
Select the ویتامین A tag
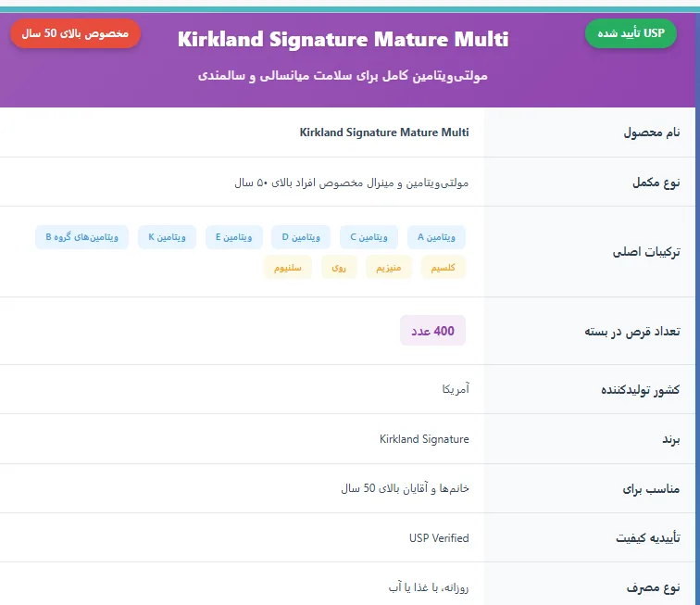436,237
